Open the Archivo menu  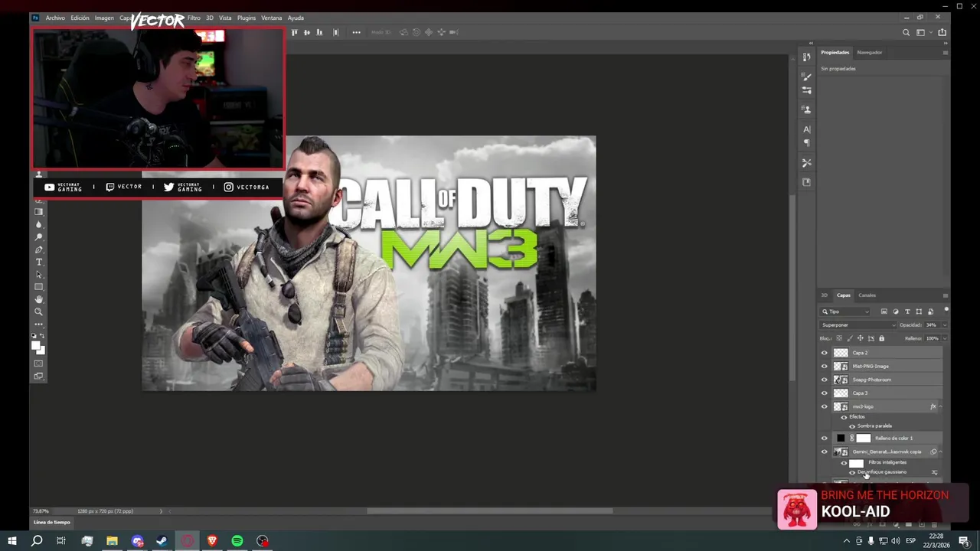click(x=55, y=18)
